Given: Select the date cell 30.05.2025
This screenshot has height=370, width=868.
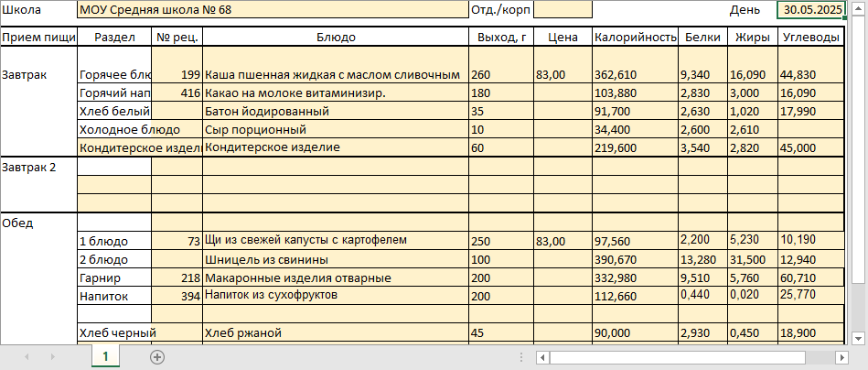Looking at the screenshot, I should [811, 10].
